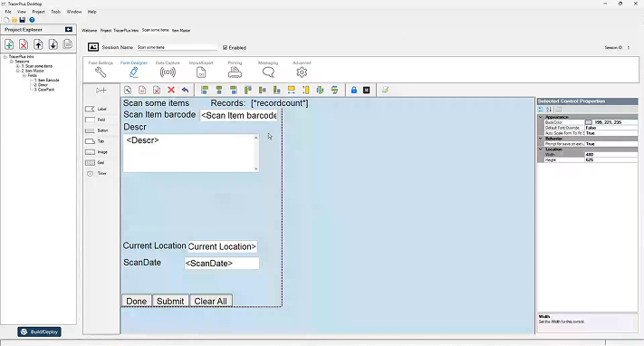
Task: Toggle the Enabled checkbox
Action: pos(225,48)
